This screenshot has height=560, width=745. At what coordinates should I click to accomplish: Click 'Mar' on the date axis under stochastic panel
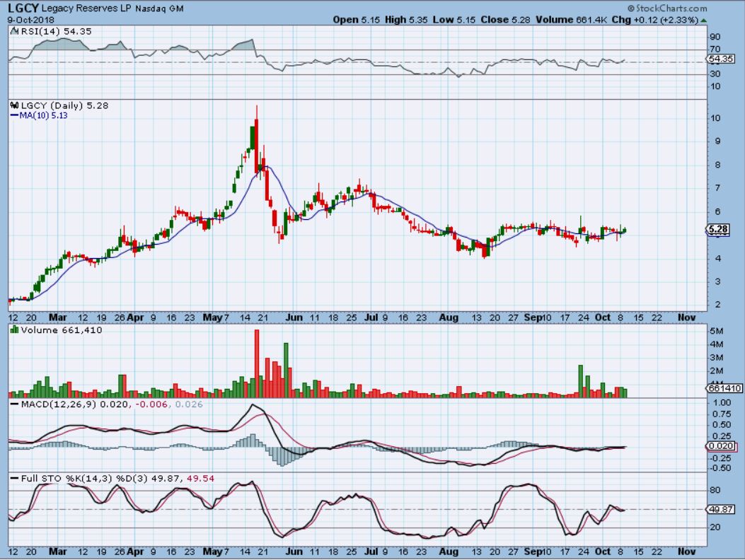click(x=58, y=552)
